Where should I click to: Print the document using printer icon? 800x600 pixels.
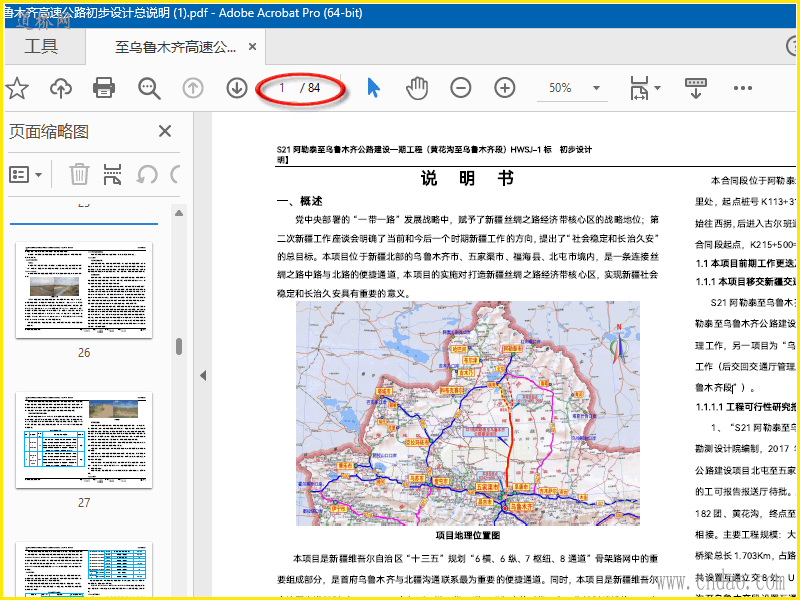[x=104, y=88]
